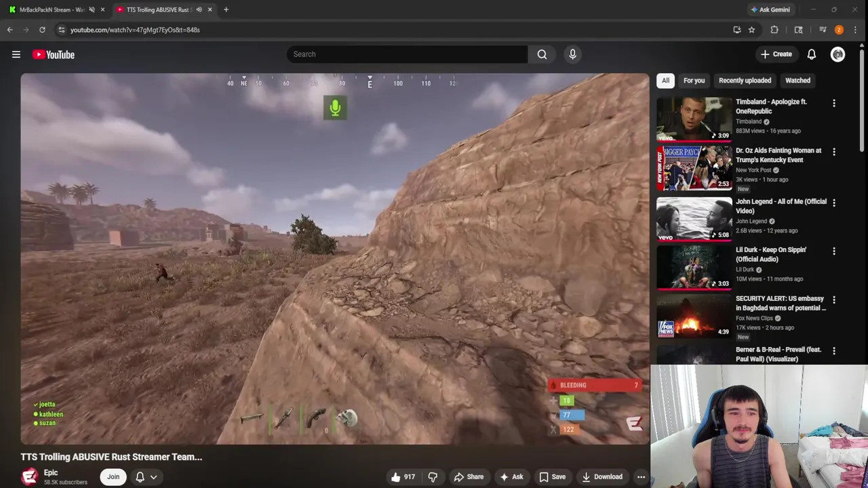Open the Chrome three-dot menu

click(855, 30)
